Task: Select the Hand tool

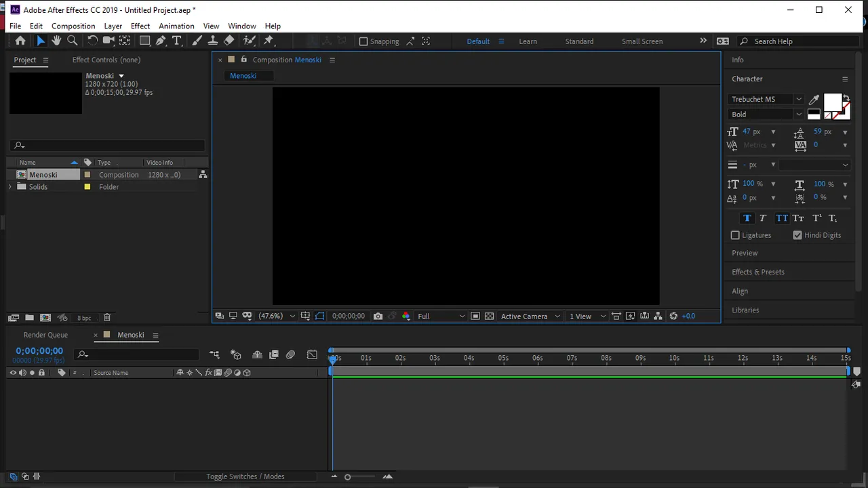Action: (x=56, y=41)
